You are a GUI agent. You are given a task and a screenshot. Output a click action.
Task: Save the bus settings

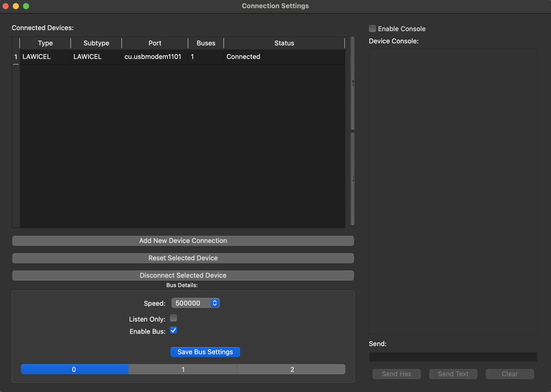205,352
